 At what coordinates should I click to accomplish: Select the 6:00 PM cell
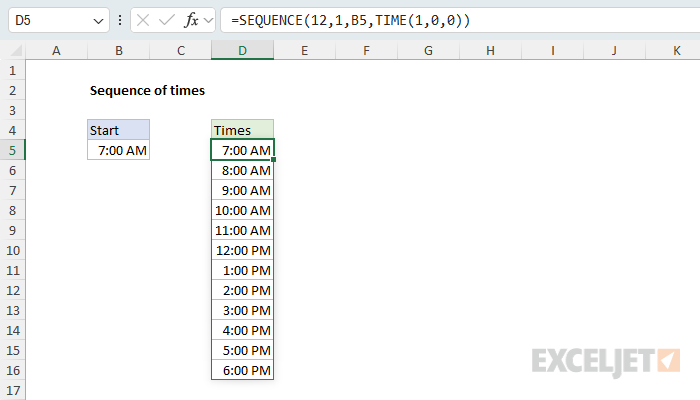[242, 371]
